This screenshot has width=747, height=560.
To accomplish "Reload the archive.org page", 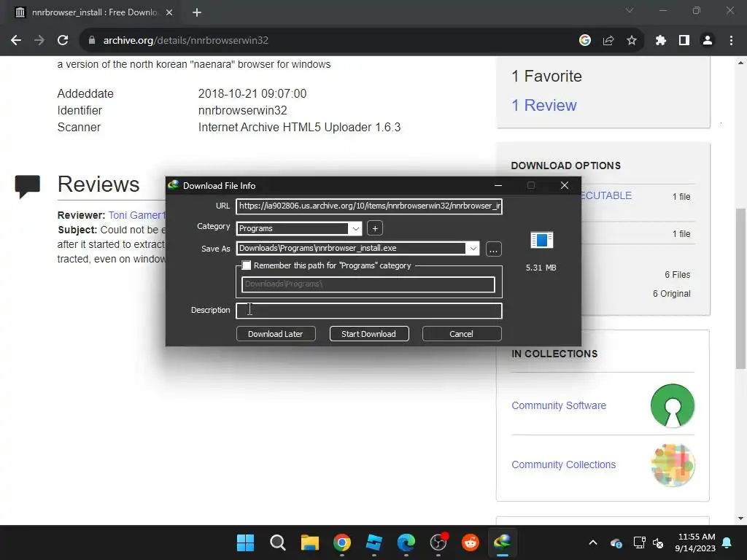I will pyautogui.click(x=63, y=41).
